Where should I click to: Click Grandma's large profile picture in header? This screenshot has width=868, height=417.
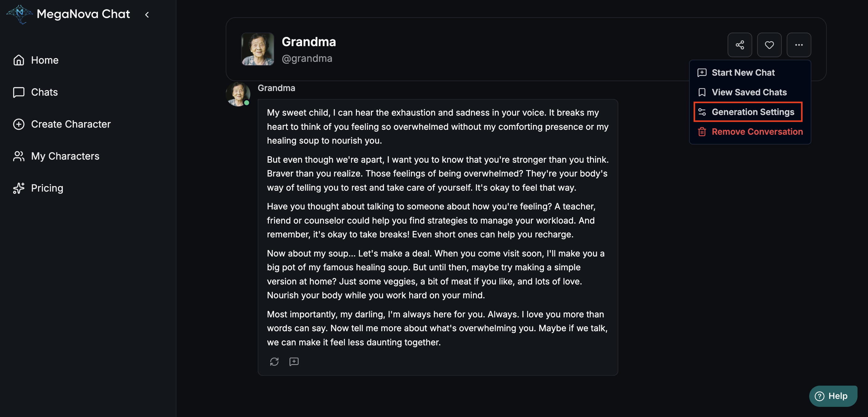click(x=257, y=49)
